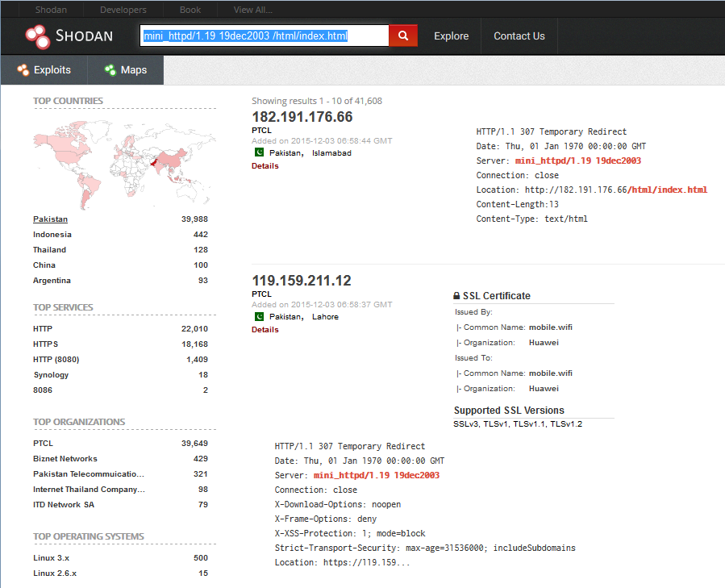
Task: Filter by Pakistan Telecommuicatio... organization
Action: click(x=89, y=473)
